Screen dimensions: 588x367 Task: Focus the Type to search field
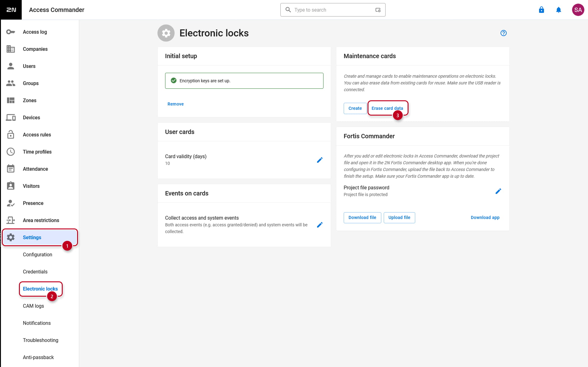[333, 10]
